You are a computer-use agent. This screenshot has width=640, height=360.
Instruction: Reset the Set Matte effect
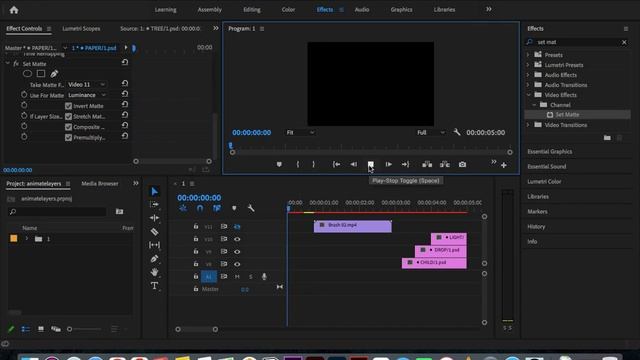tap(125, 62)
